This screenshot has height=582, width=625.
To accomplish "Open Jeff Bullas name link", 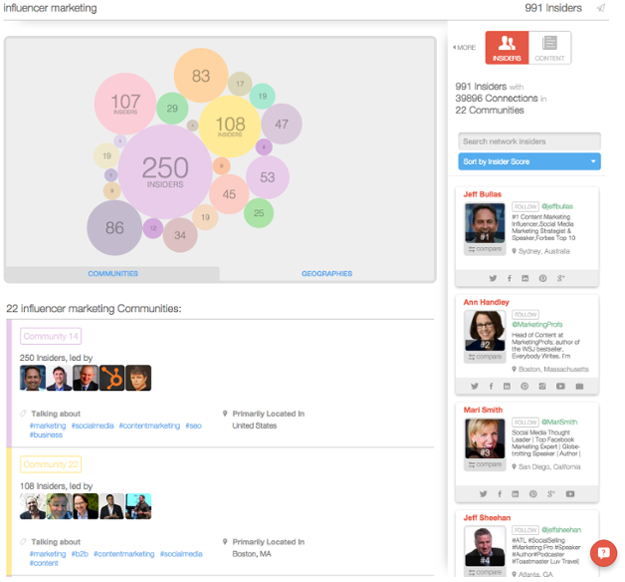I will (x=482, y=194).
